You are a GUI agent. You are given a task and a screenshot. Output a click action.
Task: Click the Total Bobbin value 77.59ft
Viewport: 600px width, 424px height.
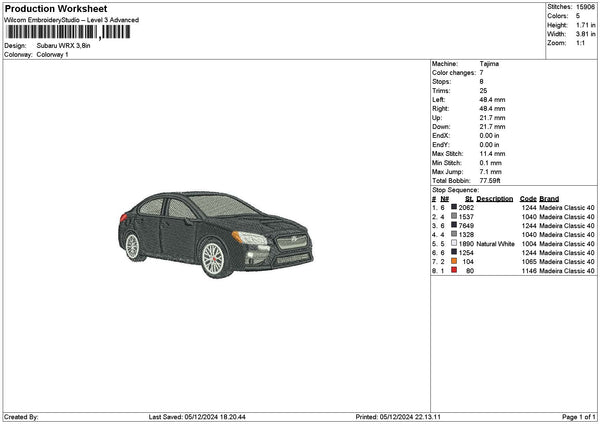pos(490,181)
